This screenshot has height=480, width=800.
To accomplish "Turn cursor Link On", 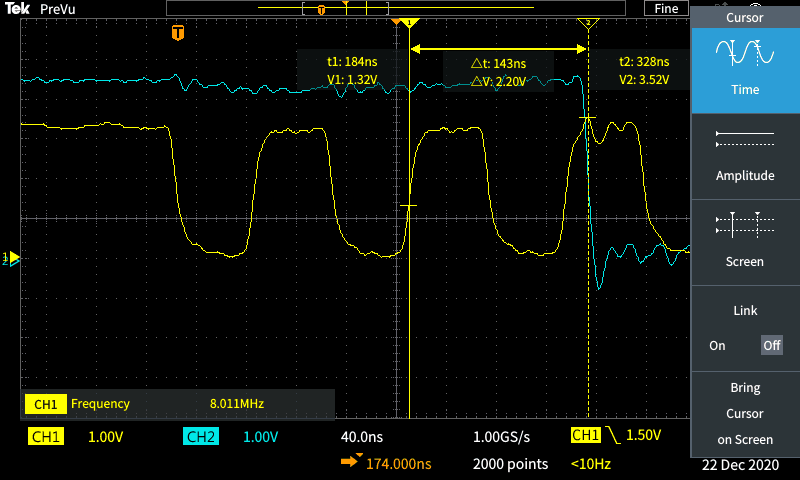I will [x=717, y=345].
